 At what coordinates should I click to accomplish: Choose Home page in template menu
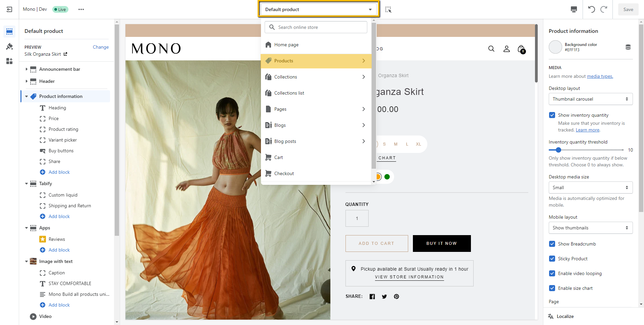[316, 45]
